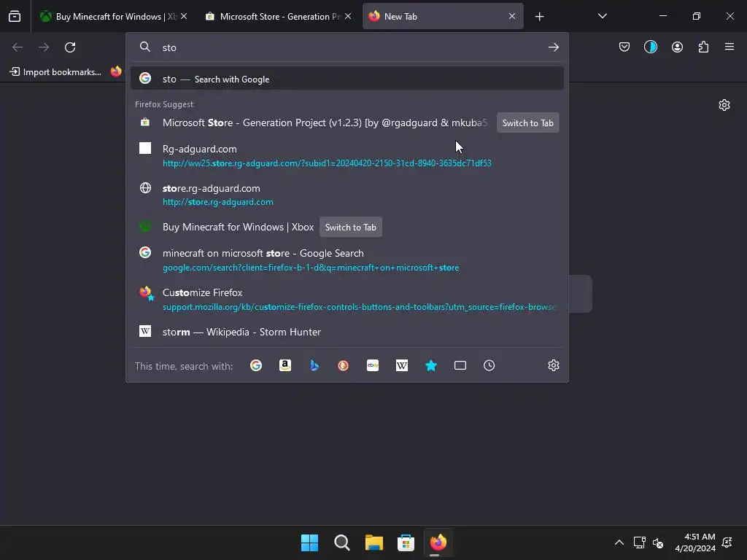Show hidden system tray icons

click(x=619, y=542)
